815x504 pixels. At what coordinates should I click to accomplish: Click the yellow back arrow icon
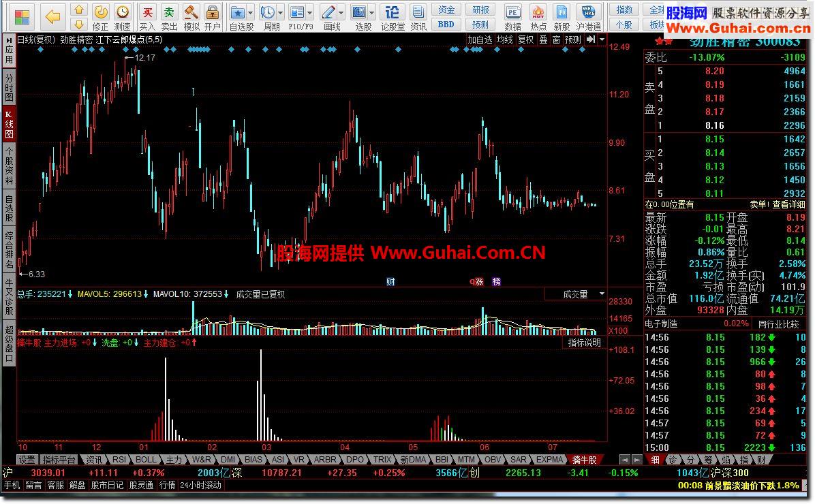click(52, 16)
